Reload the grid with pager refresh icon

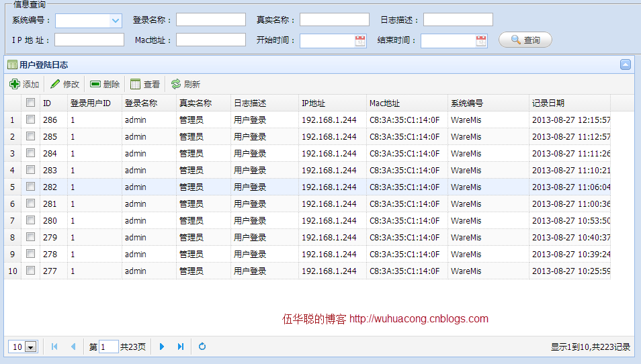(202, 347)
